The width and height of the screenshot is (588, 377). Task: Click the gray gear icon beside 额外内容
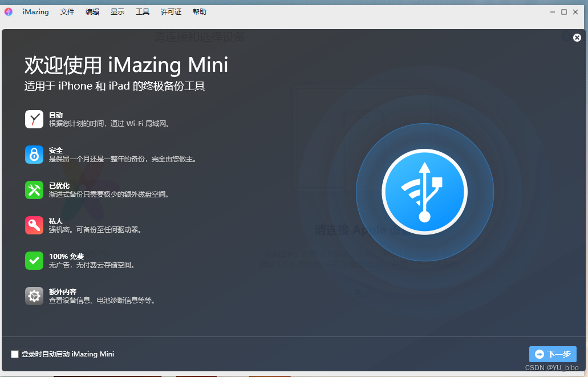[x=34, y=296]
